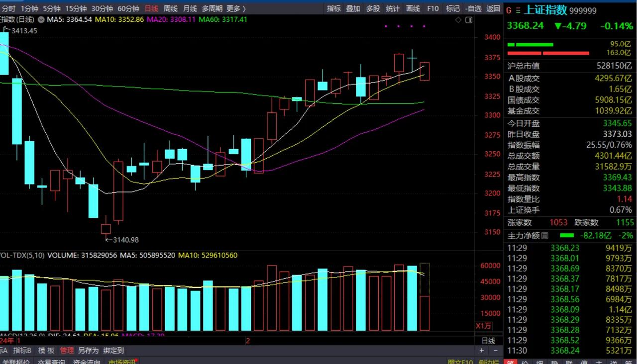Open the 模板 template option
This screenshot has width=637, height=364.
(46, 351)
